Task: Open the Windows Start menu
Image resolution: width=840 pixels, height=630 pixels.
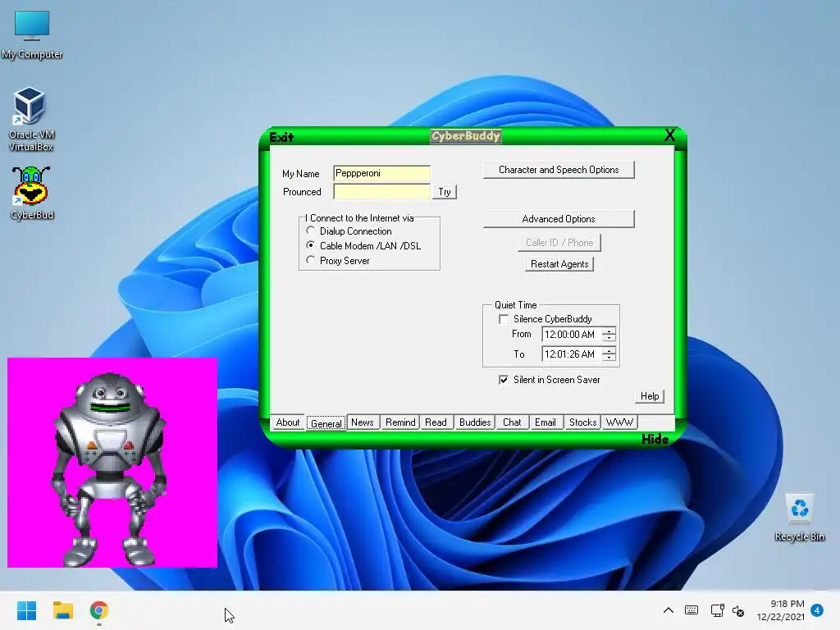Action: pyautogui.click(x=26, y=610)
